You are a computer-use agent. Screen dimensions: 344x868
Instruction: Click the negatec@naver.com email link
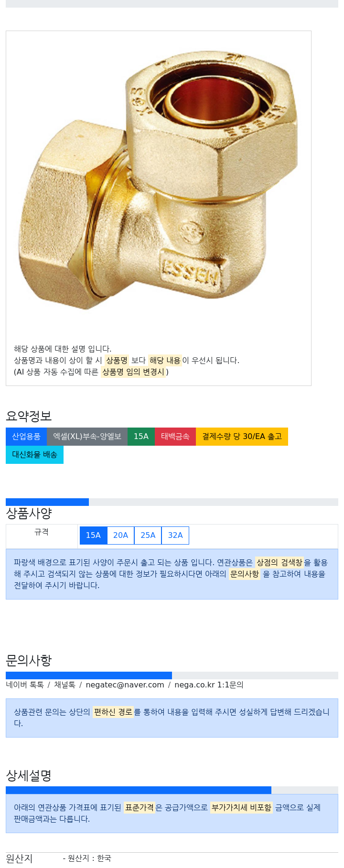pos(125,685)
